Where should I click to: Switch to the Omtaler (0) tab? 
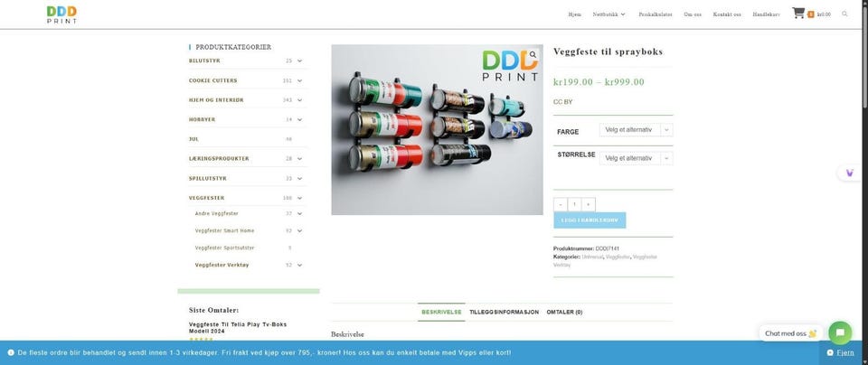[x=564, y=312]
